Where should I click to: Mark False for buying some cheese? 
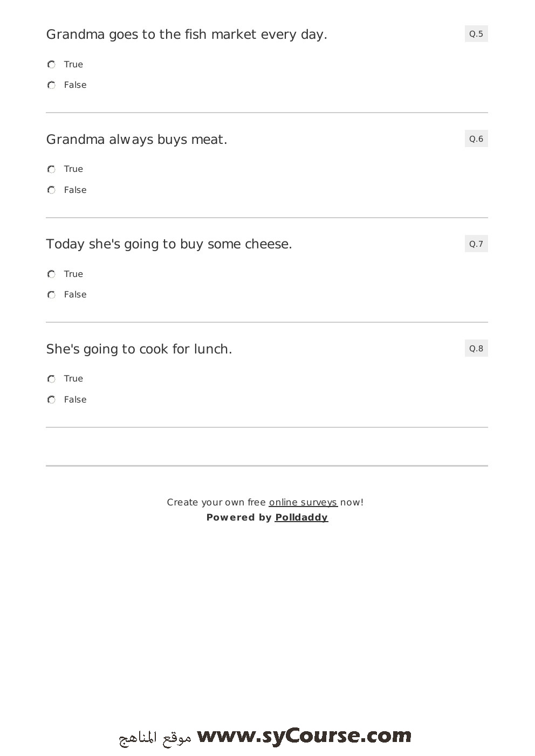[51, 295]
